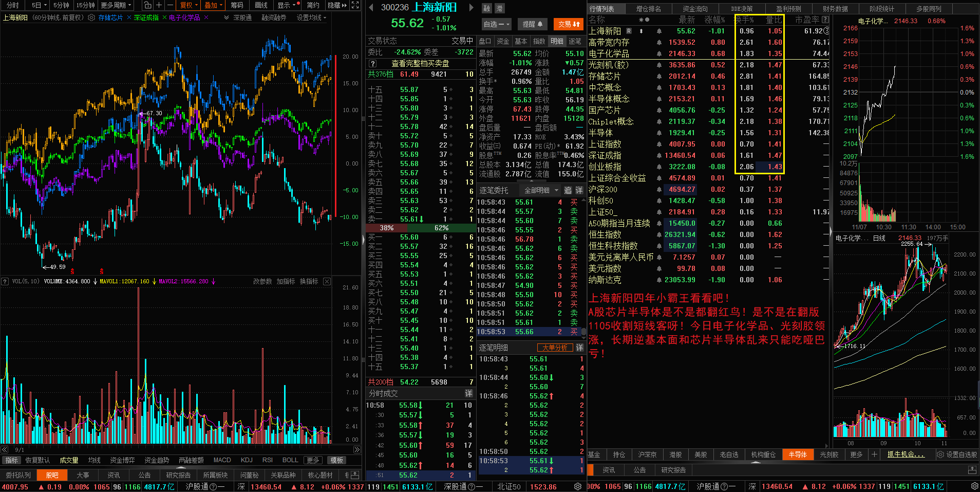Screen dimensions: 980x492
Task: Go to next stock with right arrow
Action: click(472, 8)
